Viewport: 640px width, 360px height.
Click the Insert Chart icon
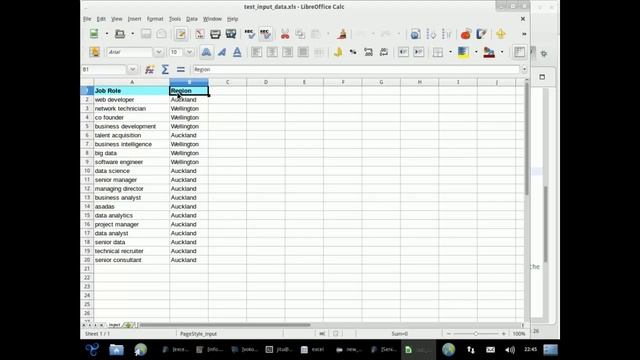(x=466, y=34)
